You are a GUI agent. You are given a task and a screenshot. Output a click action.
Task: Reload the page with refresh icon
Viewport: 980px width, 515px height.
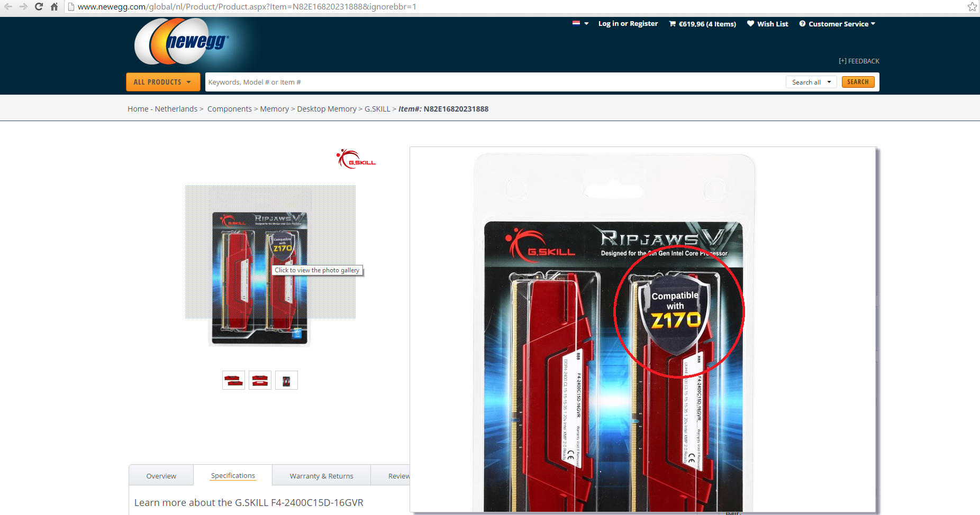coord(39,6)
